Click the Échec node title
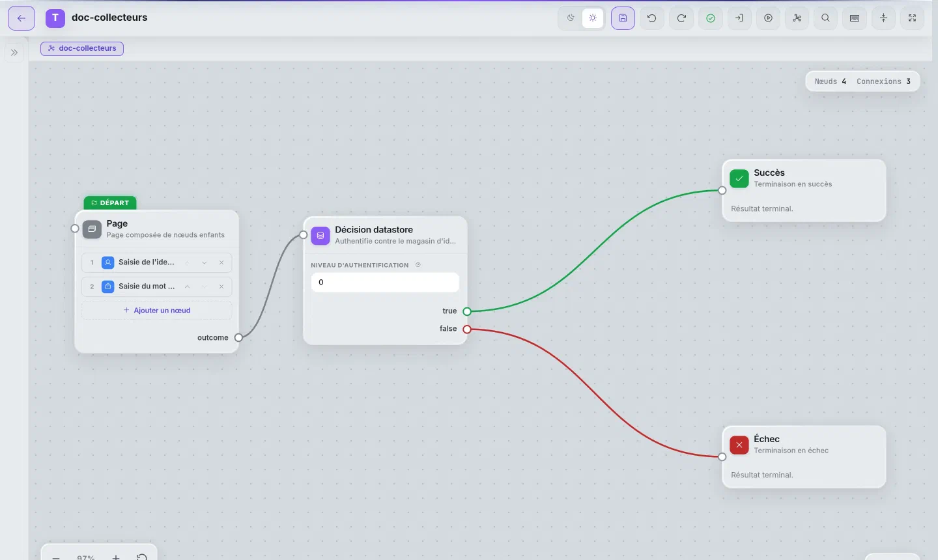 pyautogui.click(x=767, y=439)
